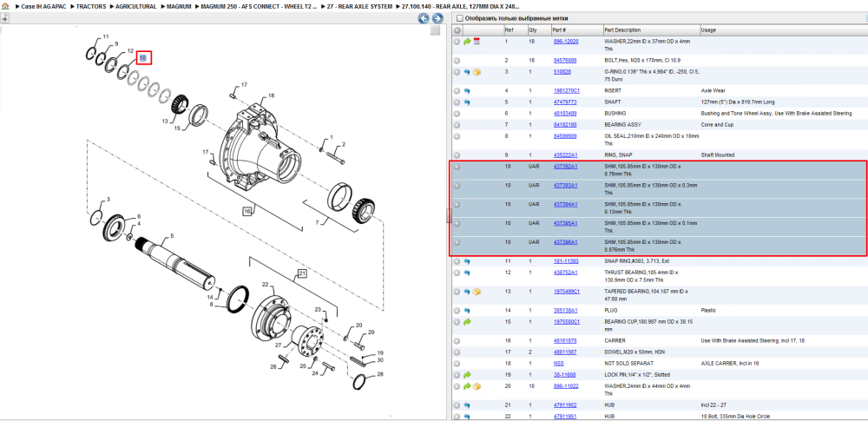Toggle selection circle for CARRIER 48161878 row
Image resolution: width=868 pixels, height=421 pixels.
click(457, 340)
